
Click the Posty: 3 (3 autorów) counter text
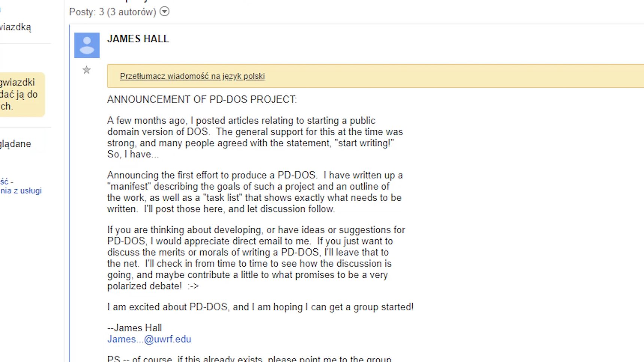click(x=112, y=12)
